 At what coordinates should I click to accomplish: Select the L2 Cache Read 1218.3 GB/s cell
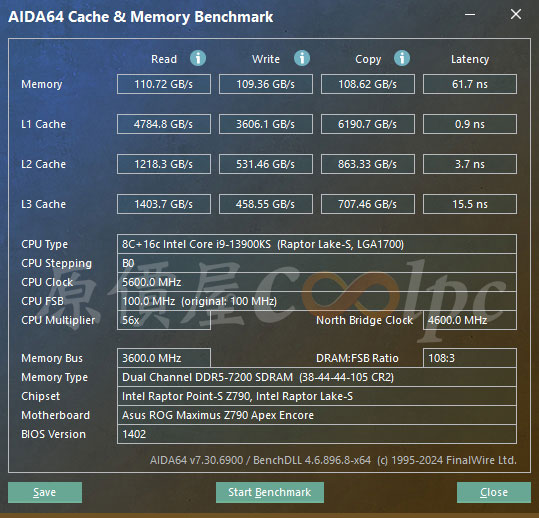(x=164, y=164)
